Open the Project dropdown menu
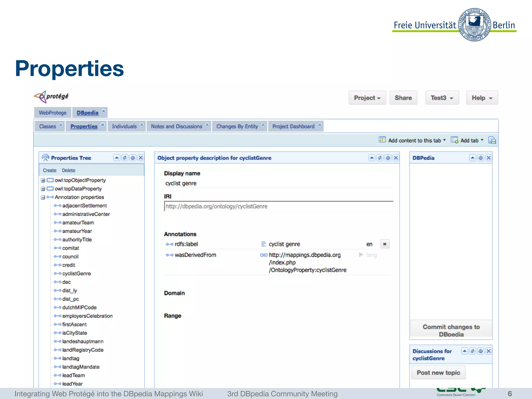Viewport: 532px width, 399px height. coord(367,98)
